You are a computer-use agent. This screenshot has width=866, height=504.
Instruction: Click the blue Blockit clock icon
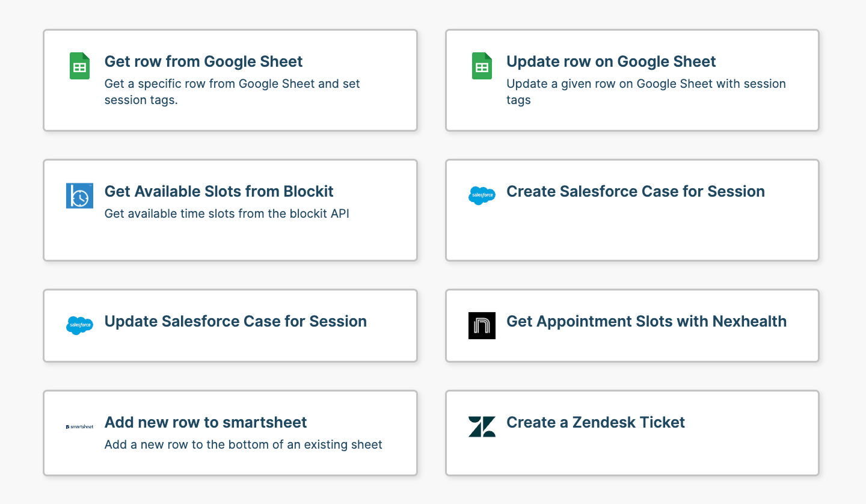pyautogui.click(x=79, y=195)
